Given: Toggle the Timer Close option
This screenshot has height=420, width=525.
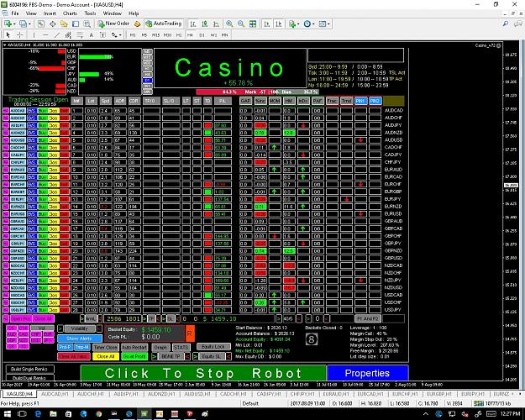Looking at the screenshot, I should click(x=105, y=347).
